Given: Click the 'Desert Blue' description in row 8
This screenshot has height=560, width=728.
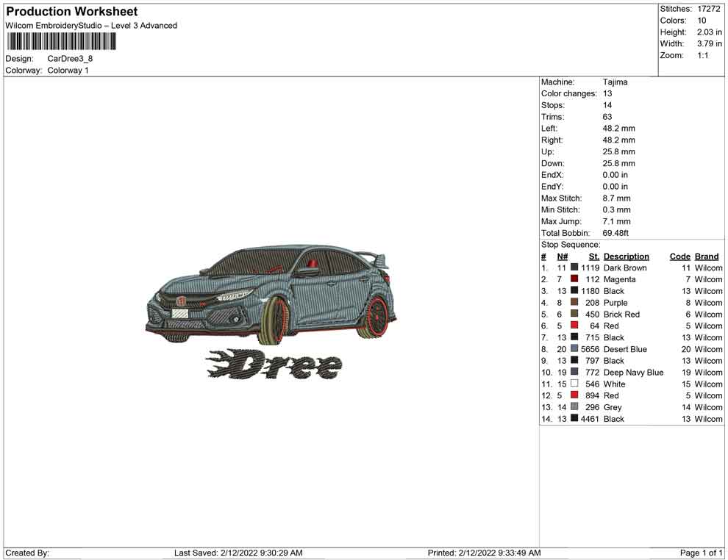Looking at the screenshot, I should click(x=625, y=349).
